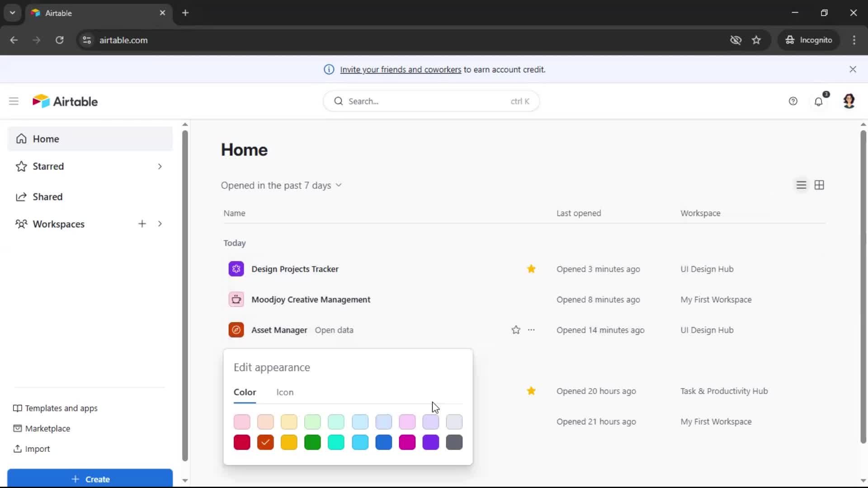Select the selected orange swatch with checkmark
Image resolution: width=868 pixels, height=488 pixels.
coord(265,442)
